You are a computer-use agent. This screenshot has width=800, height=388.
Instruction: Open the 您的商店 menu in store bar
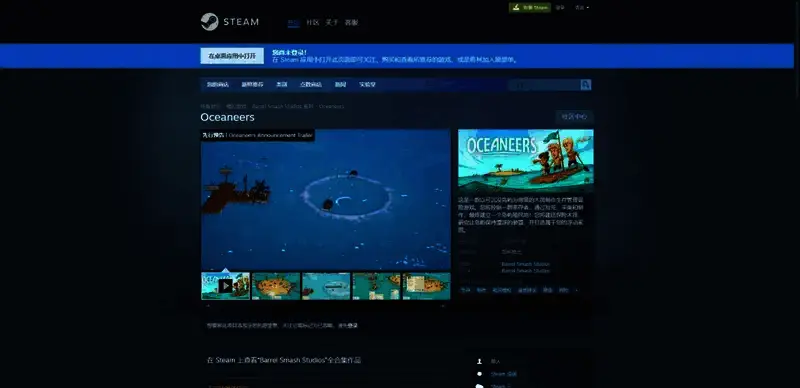tap(218, 85)
